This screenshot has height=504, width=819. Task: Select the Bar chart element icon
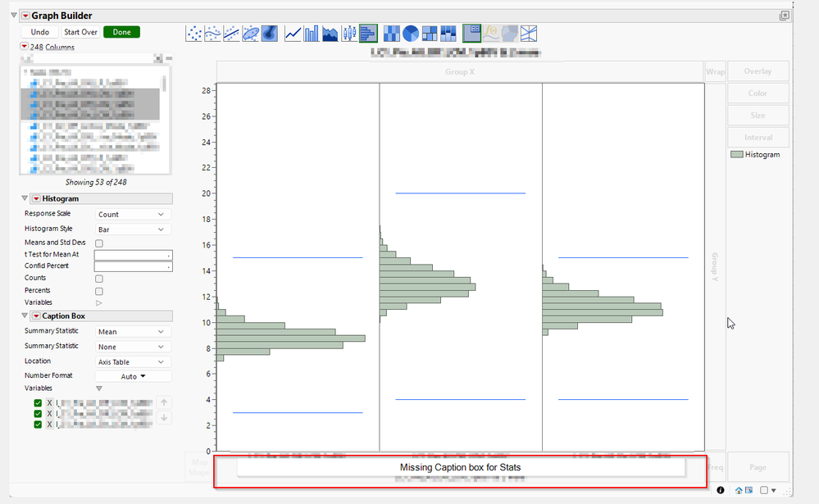(312, 34)
